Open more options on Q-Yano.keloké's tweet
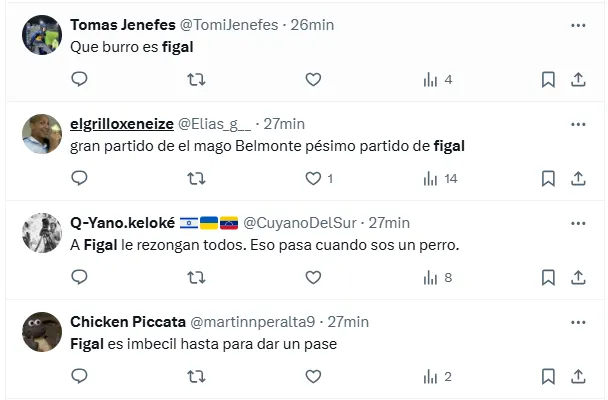The width and height of the screenshot is (608, 400). coord(578,222)
